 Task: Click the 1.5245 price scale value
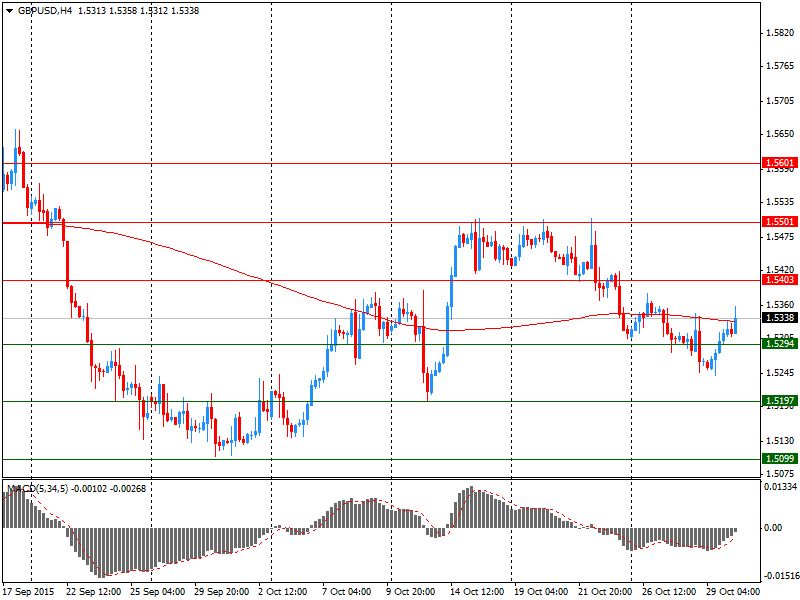pyautogui.click(x=780, y=373)
